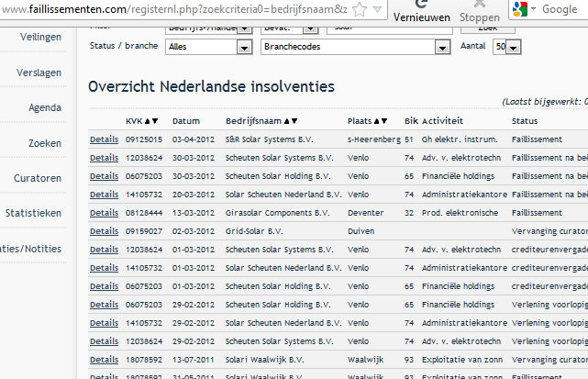Click KVK number 08128444
The width and height of the screenshot is (588, 379).
(x=144, y=213)
